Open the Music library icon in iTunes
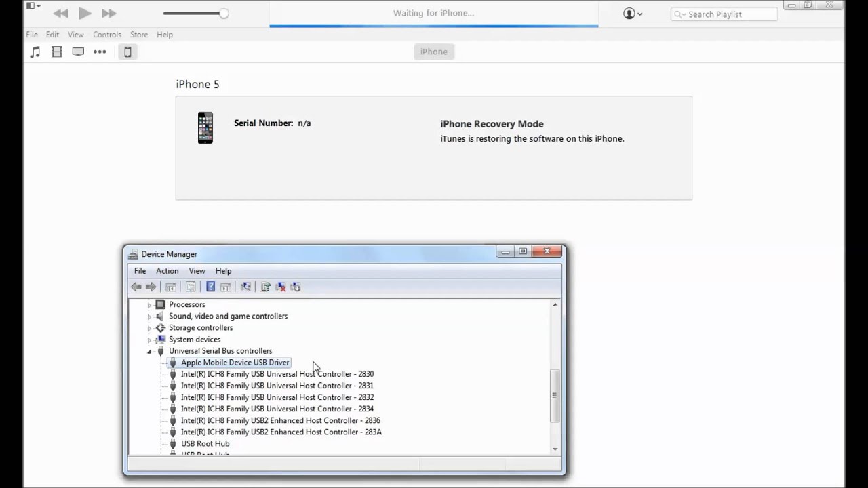868x488 pixels. coord(35,52)
